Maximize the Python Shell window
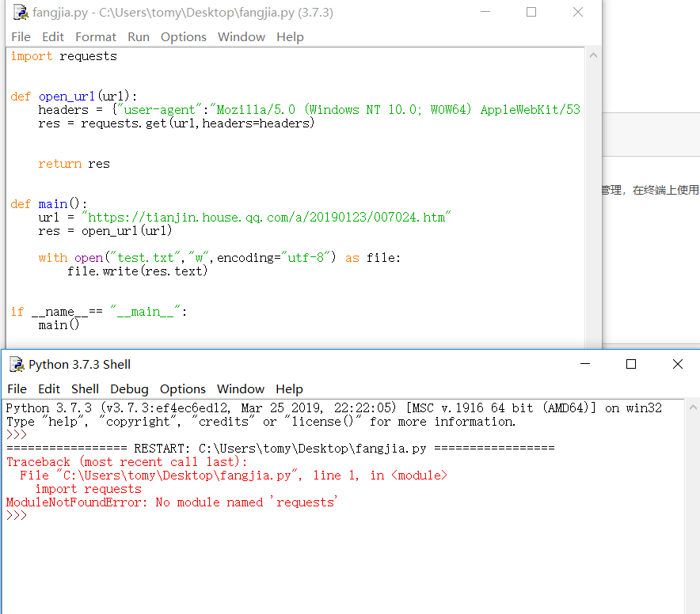 coord(631,364)
